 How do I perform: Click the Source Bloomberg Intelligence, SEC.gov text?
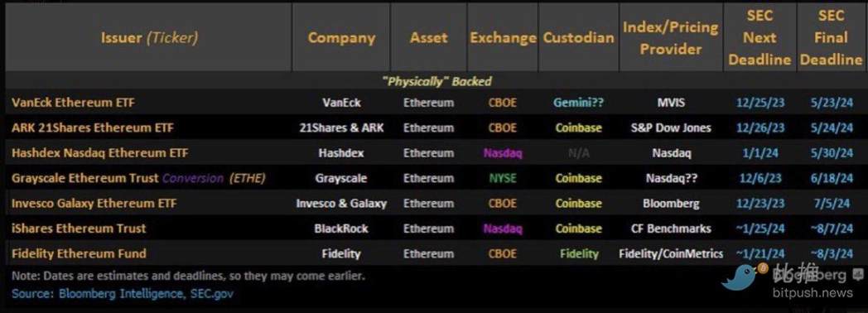123,294
